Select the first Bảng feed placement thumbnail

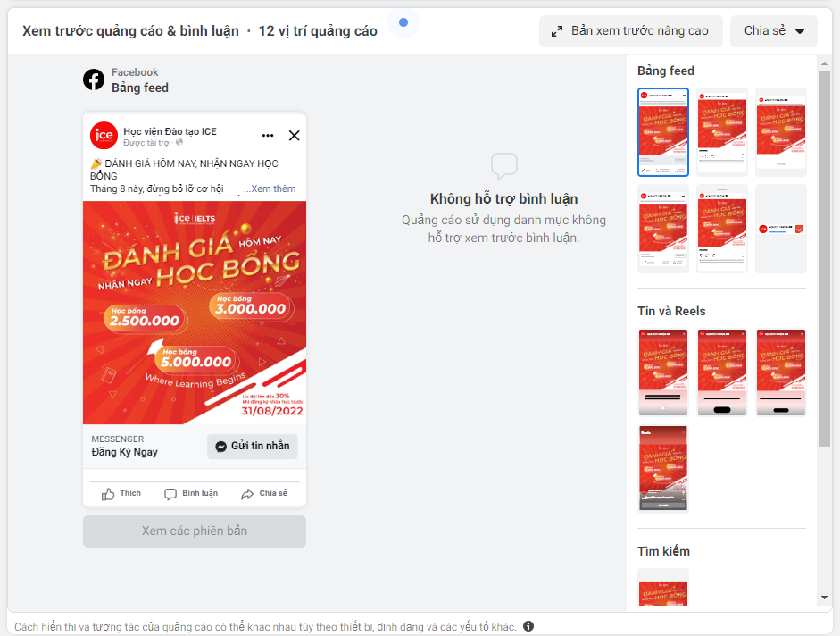point(663,132)
